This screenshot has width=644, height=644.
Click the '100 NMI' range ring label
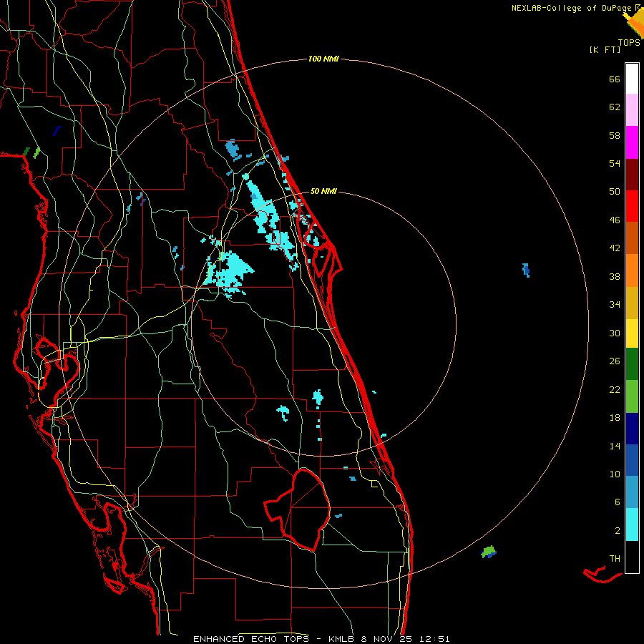(x=323, y=59)
